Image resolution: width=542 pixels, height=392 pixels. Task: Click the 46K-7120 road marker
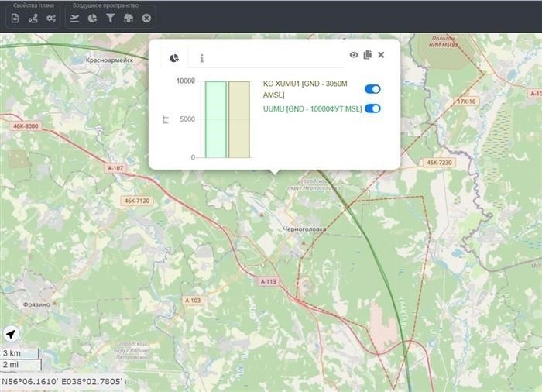137,201
